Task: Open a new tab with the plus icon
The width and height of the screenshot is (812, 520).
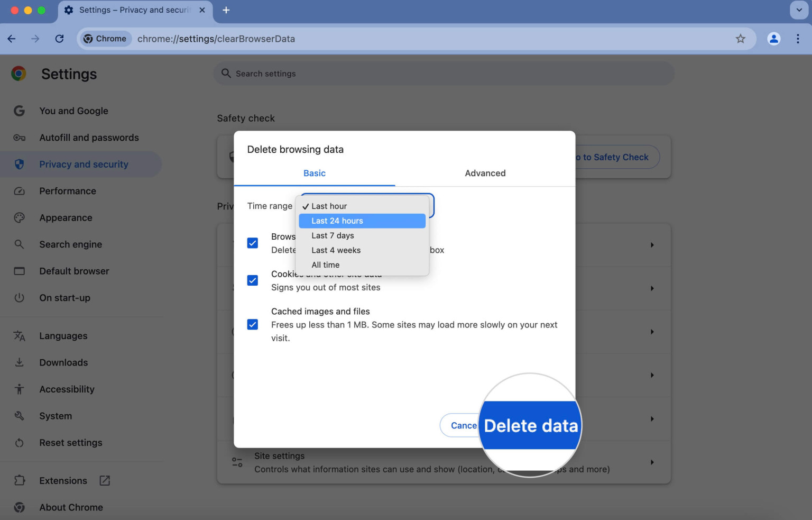Action: [x=226, y=10]
